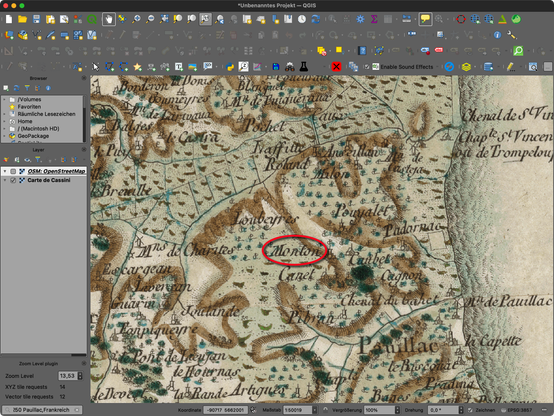Click the add text annotation icon
Screen dimensions: 554x416
click(179, 66)
